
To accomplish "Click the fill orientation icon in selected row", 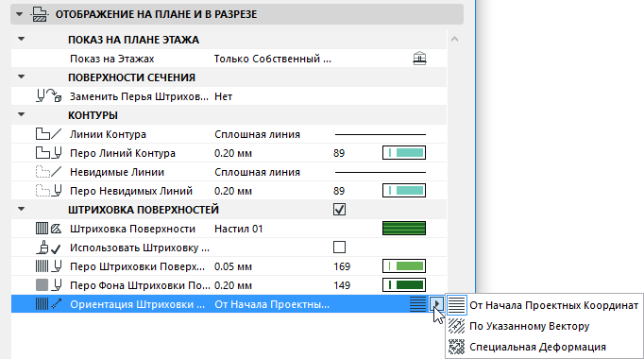I will [x=417, y=304].
